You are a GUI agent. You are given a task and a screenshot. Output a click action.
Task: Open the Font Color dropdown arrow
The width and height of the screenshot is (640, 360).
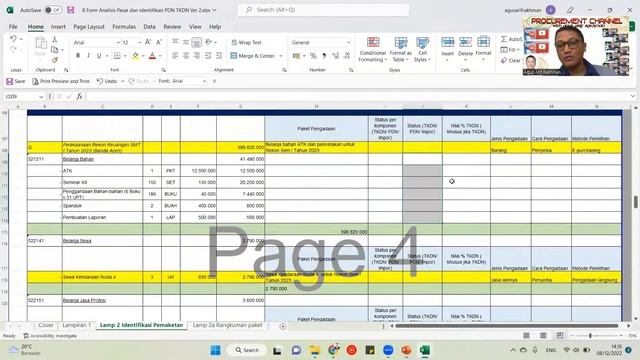pos(160,56)
